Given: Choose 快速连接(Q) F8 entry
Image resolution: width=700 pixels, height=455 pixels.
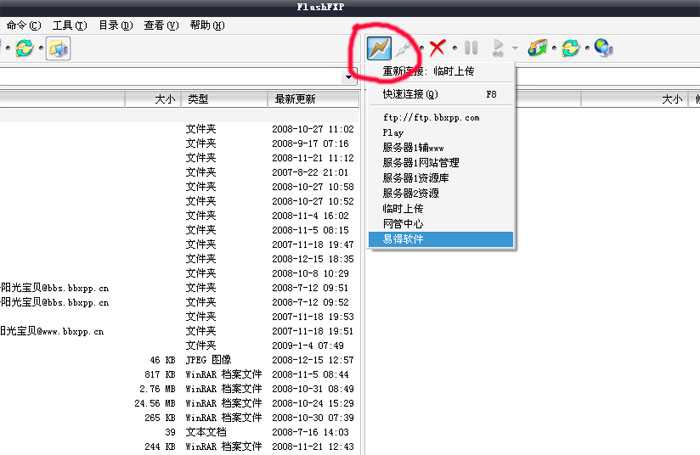Looking at the screenshot, I should [441, 94].
